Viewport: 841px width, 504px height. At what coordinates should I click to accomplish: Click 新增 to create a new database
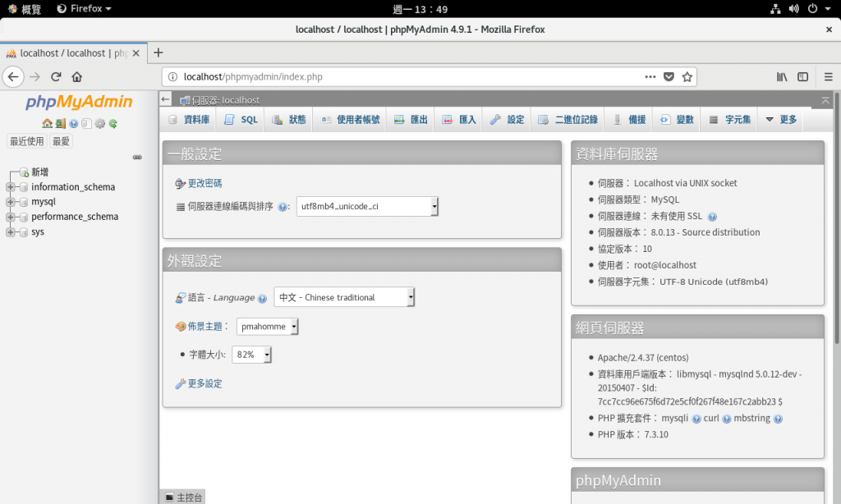(39, 172)
